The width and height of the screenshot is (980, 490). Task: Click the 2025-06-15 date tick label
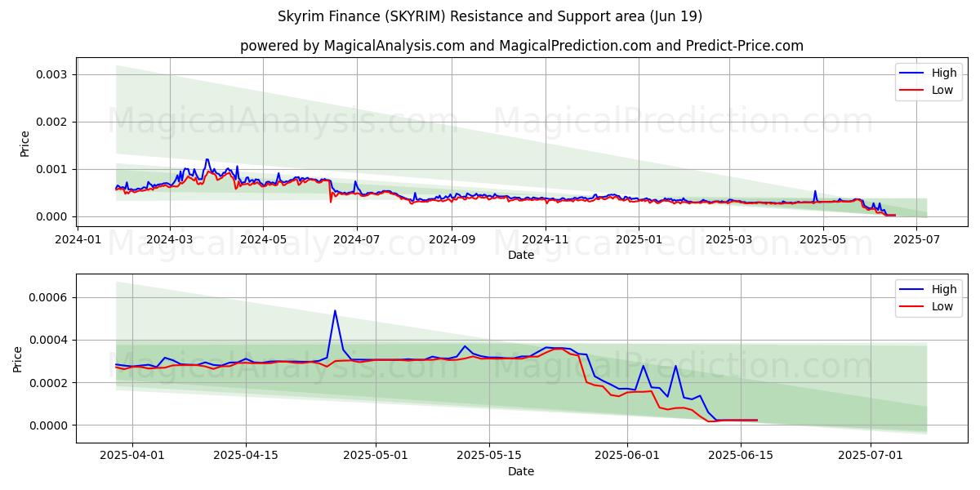(741, 456)
